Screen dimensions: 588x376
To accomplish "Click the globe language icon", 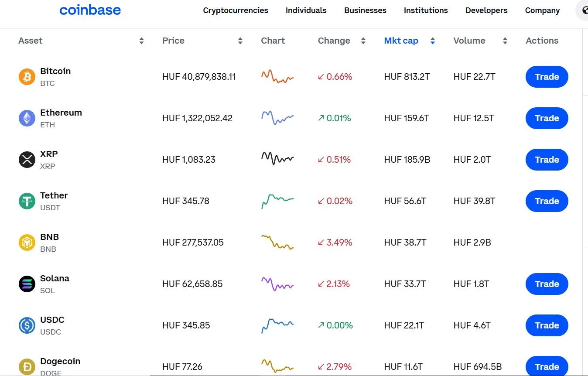I will 585,10.
